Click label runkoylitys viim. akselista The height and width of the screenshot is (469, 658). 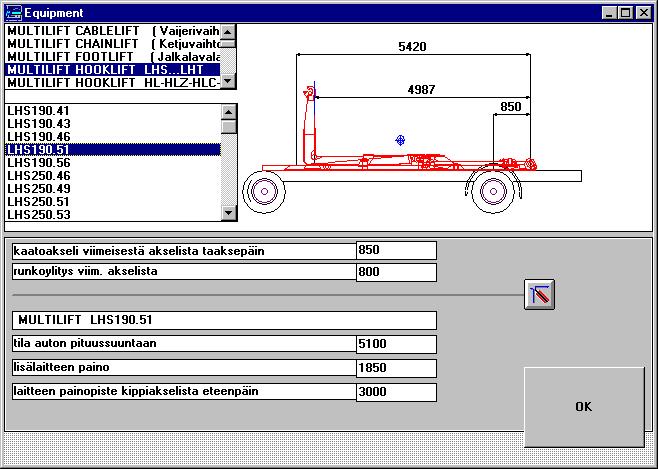[85, 271]
